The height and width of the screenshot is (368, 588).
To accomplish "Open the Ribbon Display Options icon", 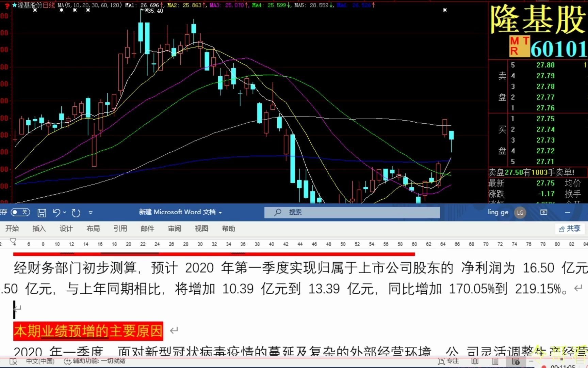I will 544,212.
